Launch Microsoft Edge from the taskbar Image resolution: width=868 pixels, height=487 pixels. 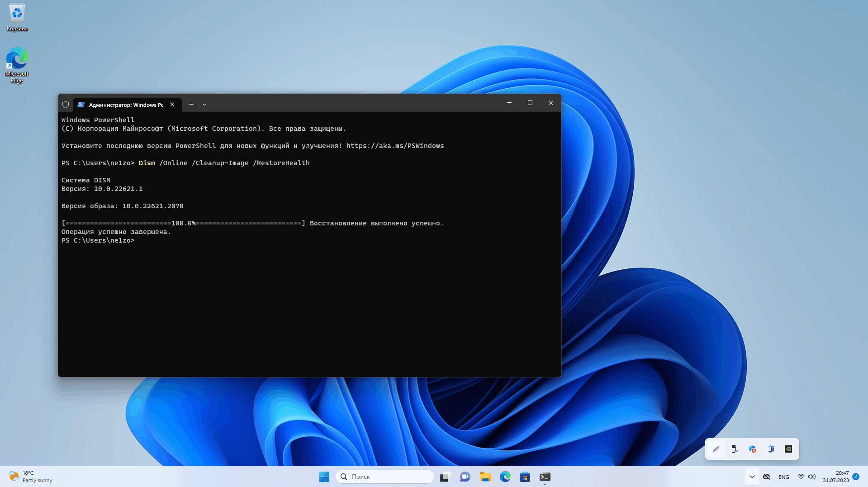tap(505, 477)
